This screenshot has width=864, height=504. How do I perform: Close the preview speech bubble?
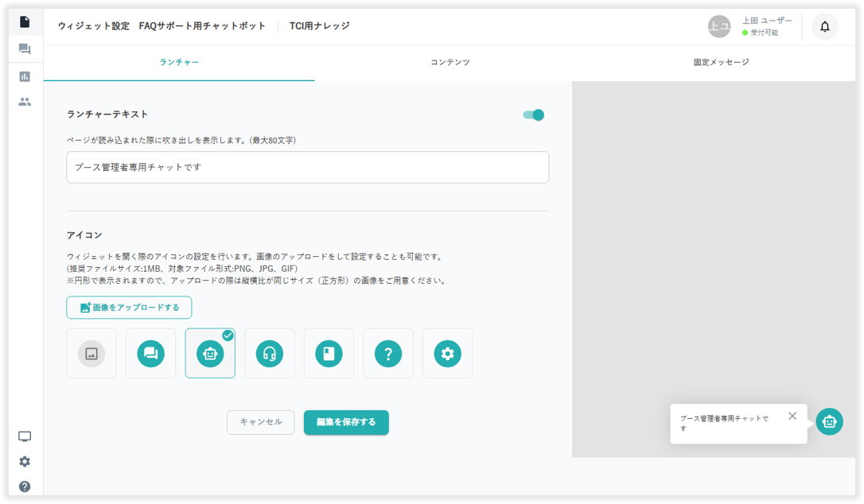pyautogui.click(x=792, y=416)
